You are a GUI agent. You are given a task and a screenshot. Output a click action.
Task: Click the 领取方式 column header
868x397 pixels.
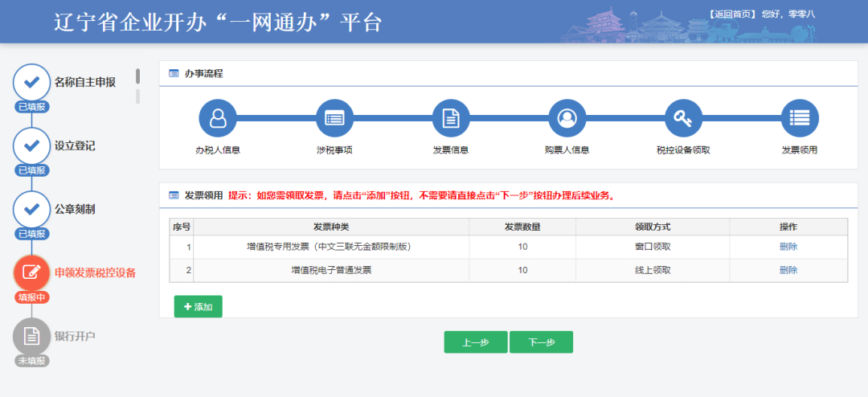653,227
